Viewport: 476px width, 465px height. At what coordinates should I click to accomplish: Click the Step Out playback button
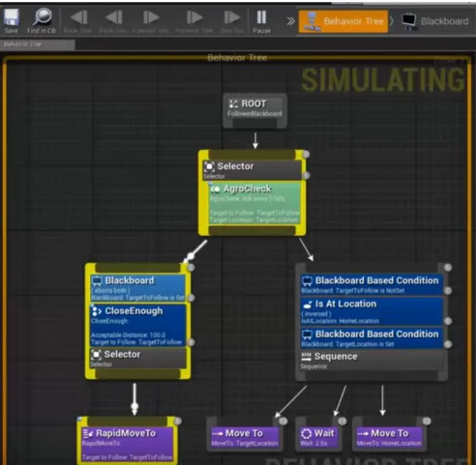232,20
